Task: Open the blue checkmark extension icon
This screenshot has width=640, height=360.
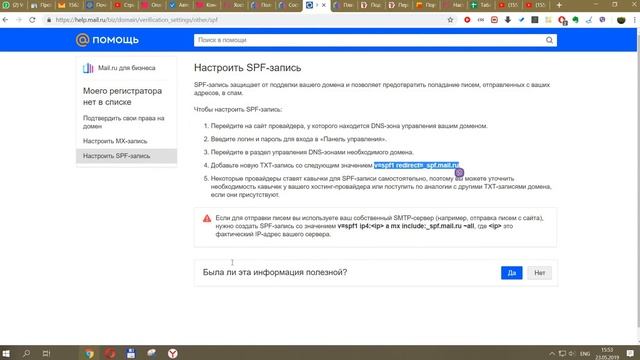Action: tap(521, 20)
